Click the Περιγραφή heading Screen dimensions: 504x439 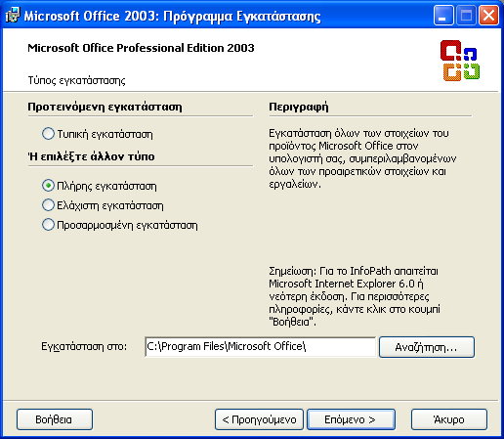click(299, 107)
